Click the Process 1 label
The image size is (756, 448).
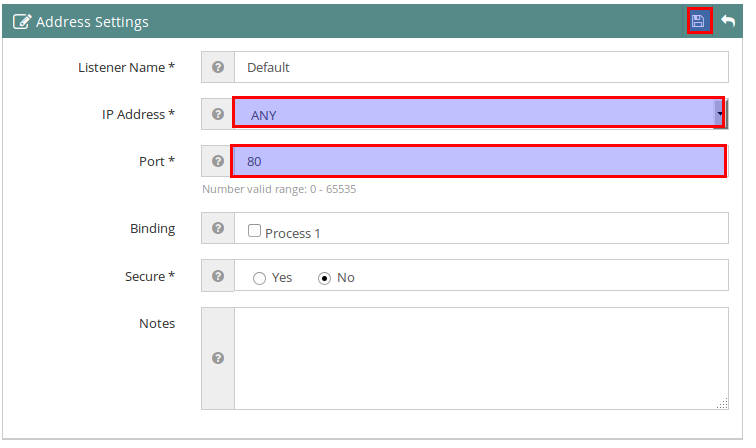[293, 233]
